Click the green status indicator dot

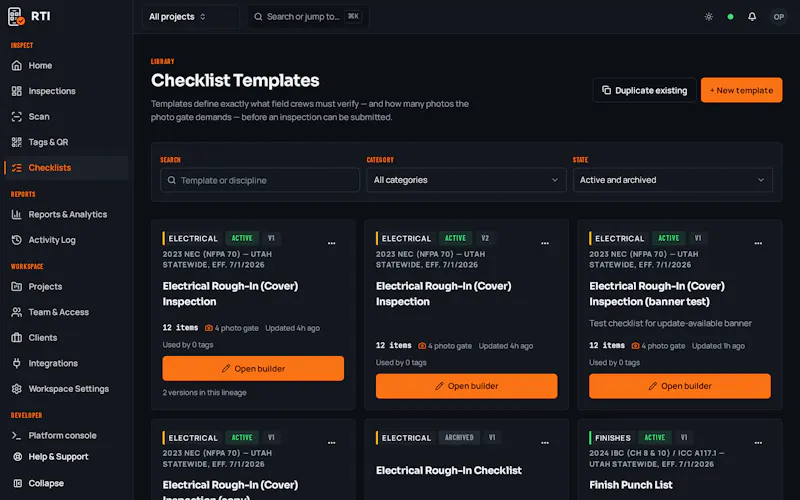(x=731, y=17)
